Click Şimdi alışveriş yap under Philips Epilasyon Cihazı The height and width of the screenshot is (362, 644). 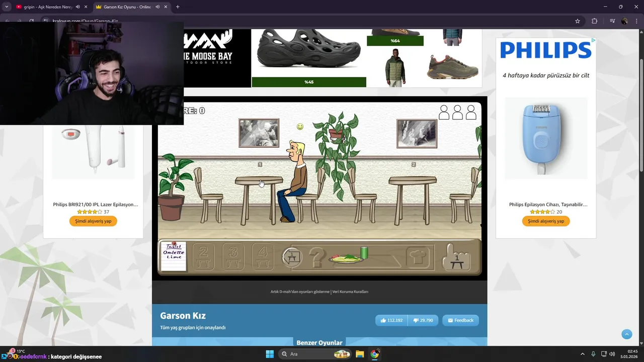coord(546,221)
